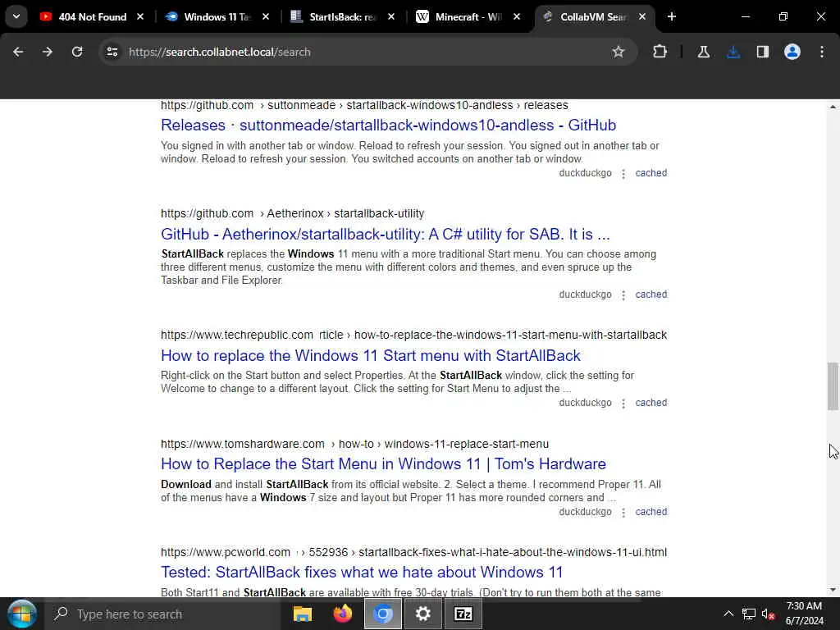Select the Chromium browser taskbar icon

(383, 614)
